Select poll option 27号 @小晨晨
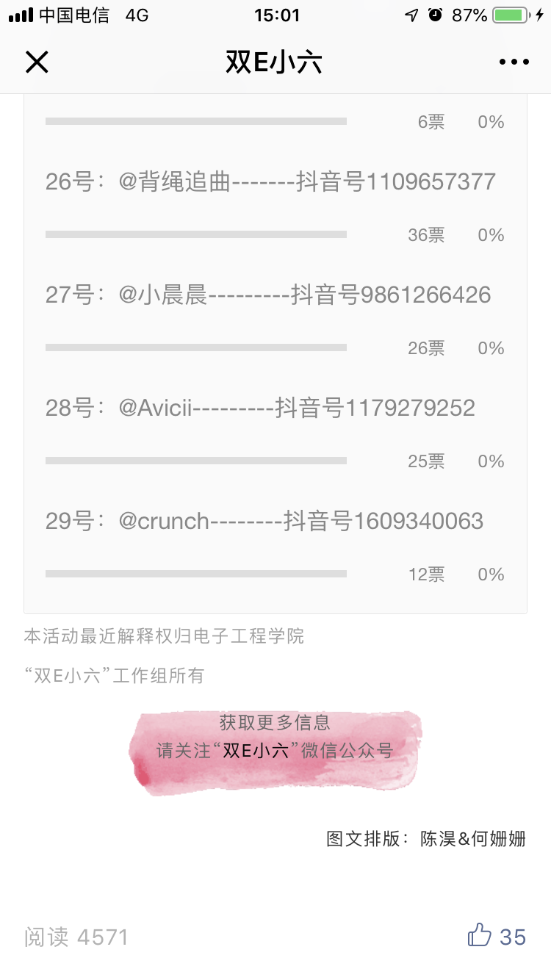The image size is (551, 980). (x=268, y=295)
